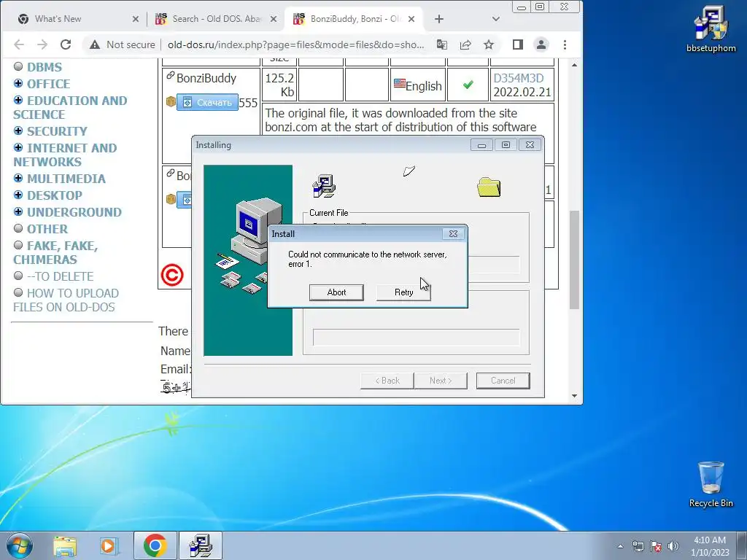Open the Windows Start menu
747x560 pixels.
(20, 545)
